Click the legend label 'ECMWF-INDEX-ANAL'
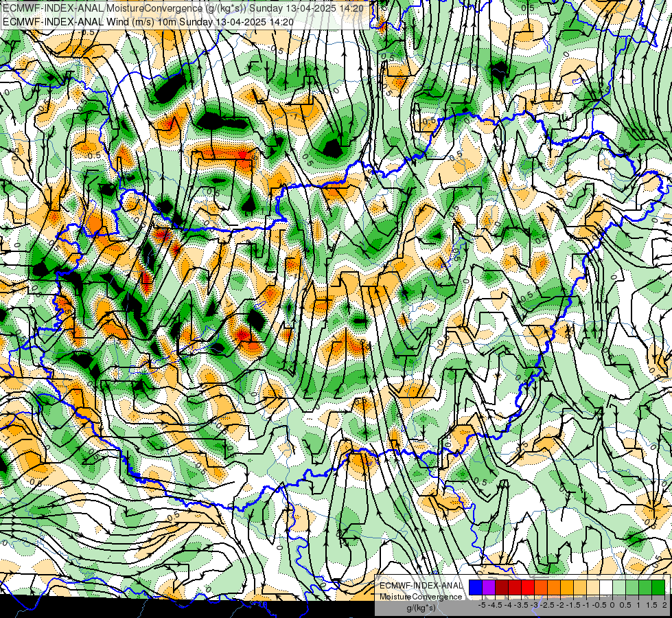Image resolution: width=672 pixels, height=618 pixels. pos(421,586)
